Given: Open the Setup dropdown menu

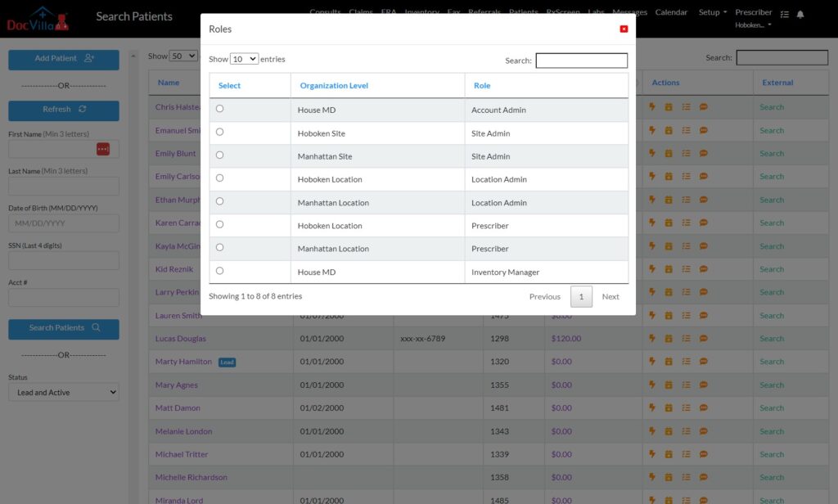Looking at the screenshot, I should click(x=713, y=12).
